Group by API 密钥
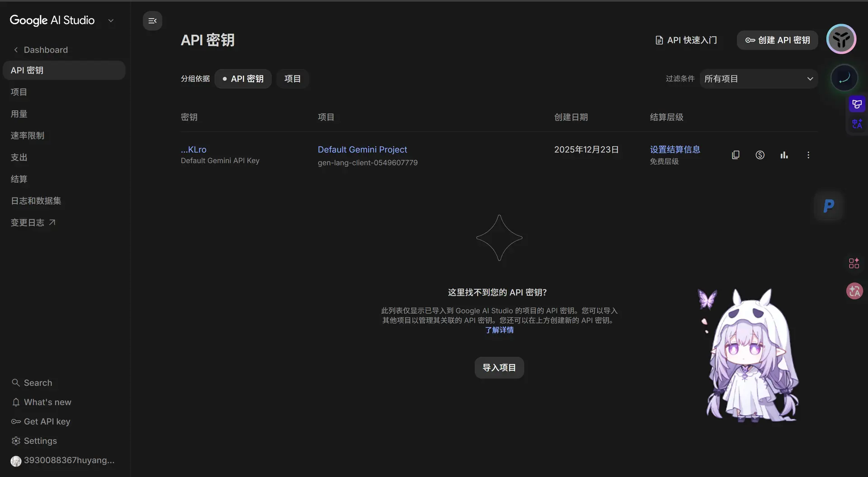The height and width of the screenshot is (477, 868). point(243,79)
